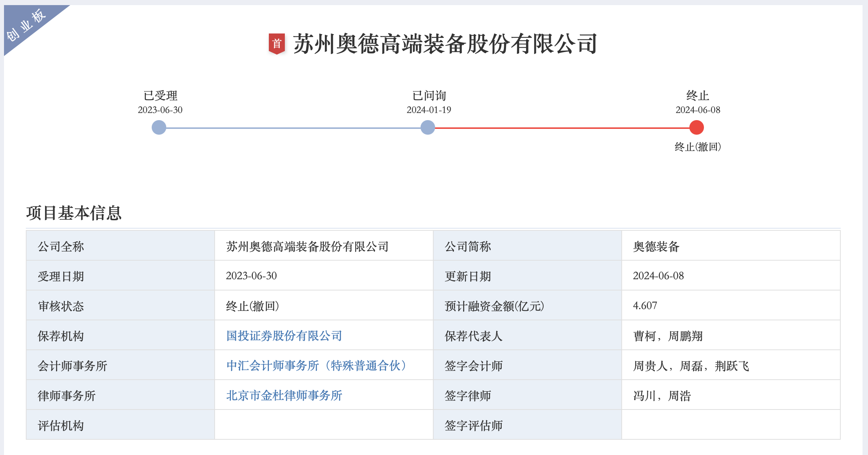Click the 已问询 timeline label

[x=429, y=96]
